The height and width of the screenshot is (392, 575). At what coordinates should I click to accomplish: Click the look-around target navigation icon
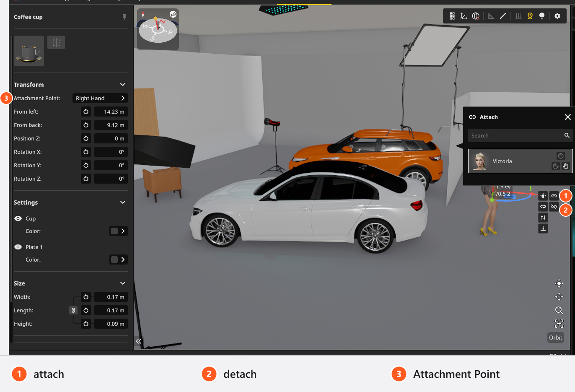tap(559, 283)
